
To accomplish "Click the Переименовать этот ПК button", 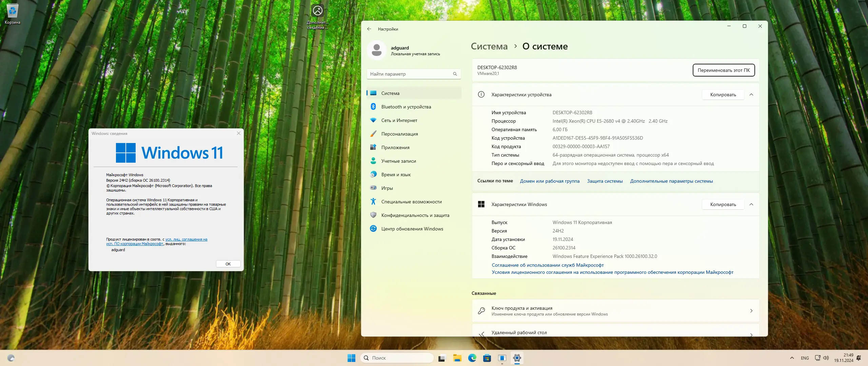I will click(x=724, y=70).
